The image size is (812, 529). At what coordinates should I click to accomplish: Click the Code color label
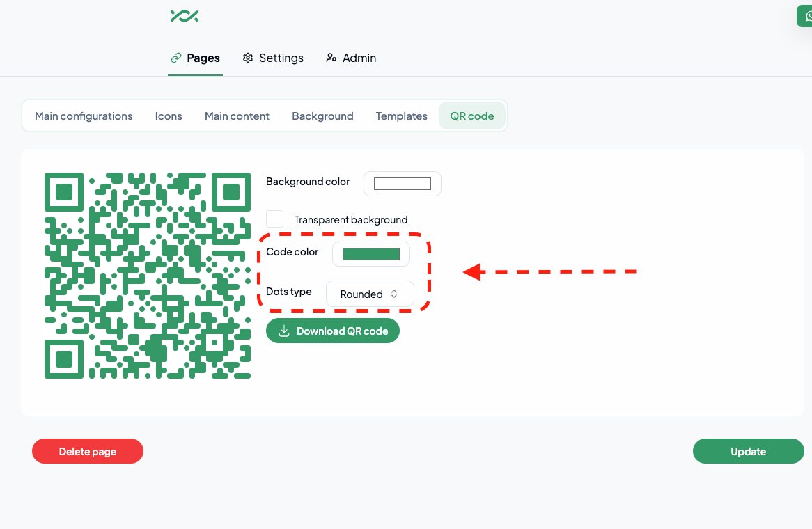click(x=292, y=252)
